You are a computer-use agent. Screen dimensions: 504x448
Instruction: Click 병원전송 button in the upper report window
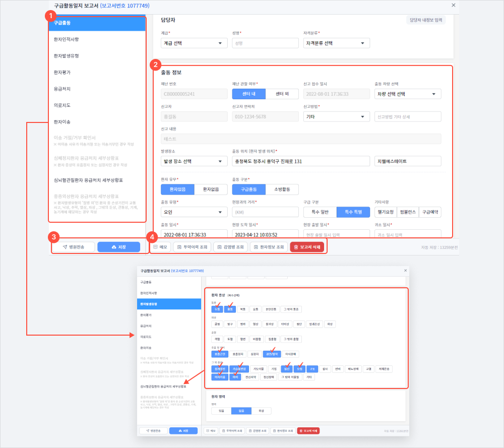tap(74, 247)
